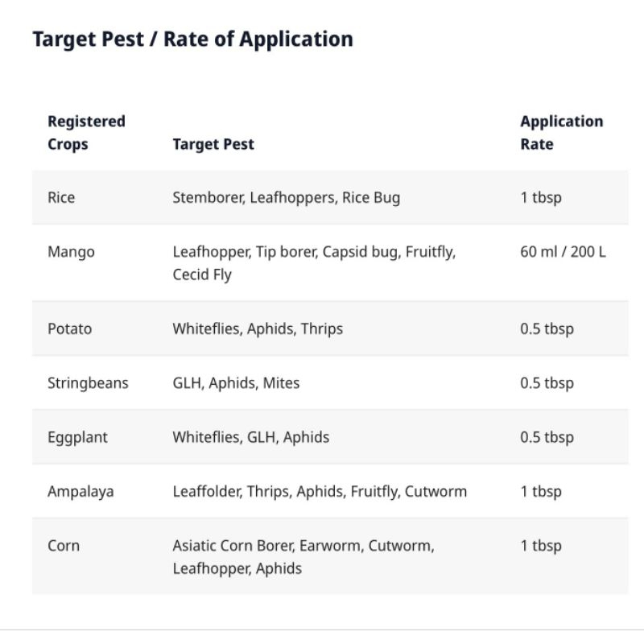Select the Potato crop cell
Viewport: 644px width, 644px height.
pos(69,328)
